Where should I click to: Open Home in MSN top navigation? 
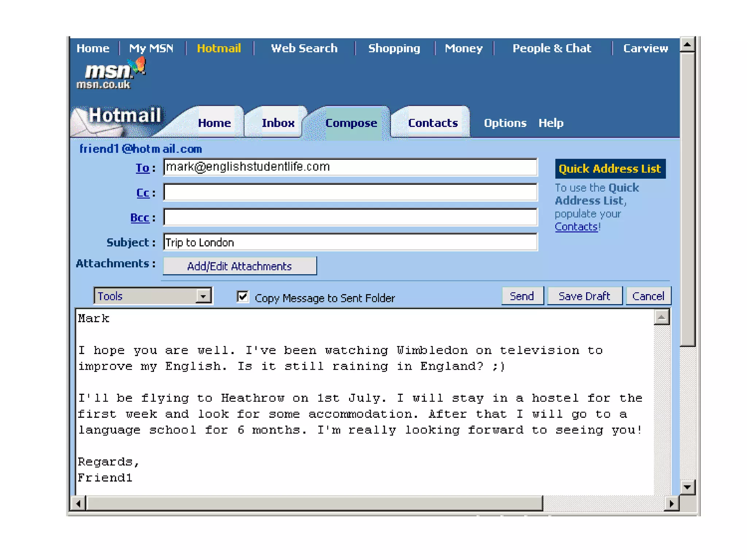point(93,48)
